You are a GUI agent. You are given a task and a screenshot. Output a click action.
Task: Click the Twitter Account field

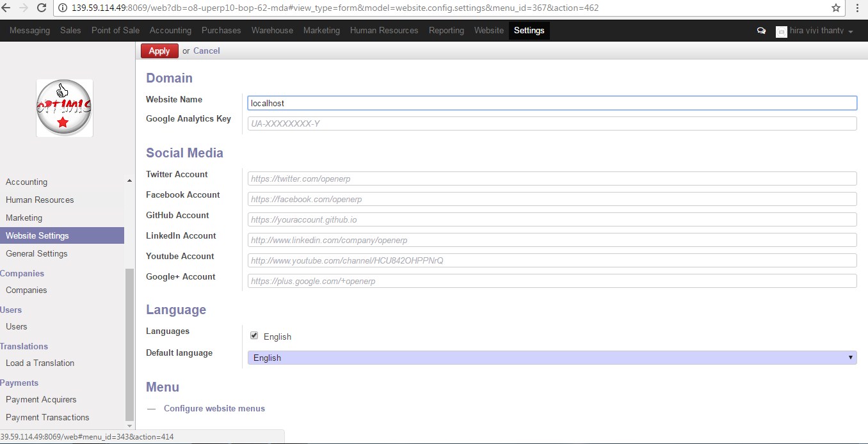coord(552,178)
